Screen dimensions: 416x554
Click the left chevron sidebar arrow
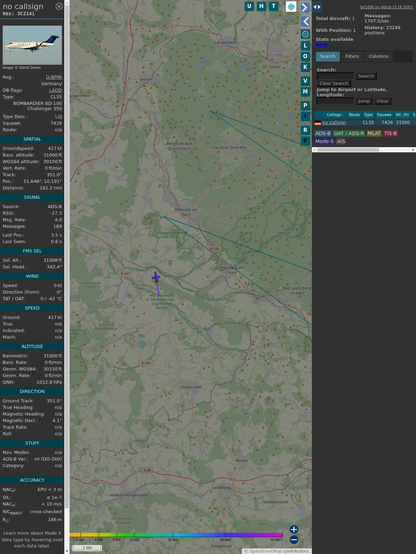(x=305, y=21)
